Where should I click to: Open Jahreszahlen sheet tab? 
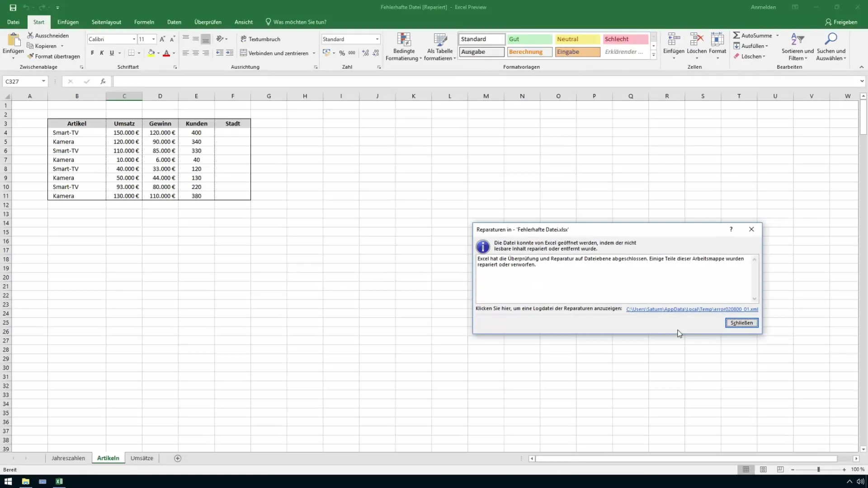[68, 458]
